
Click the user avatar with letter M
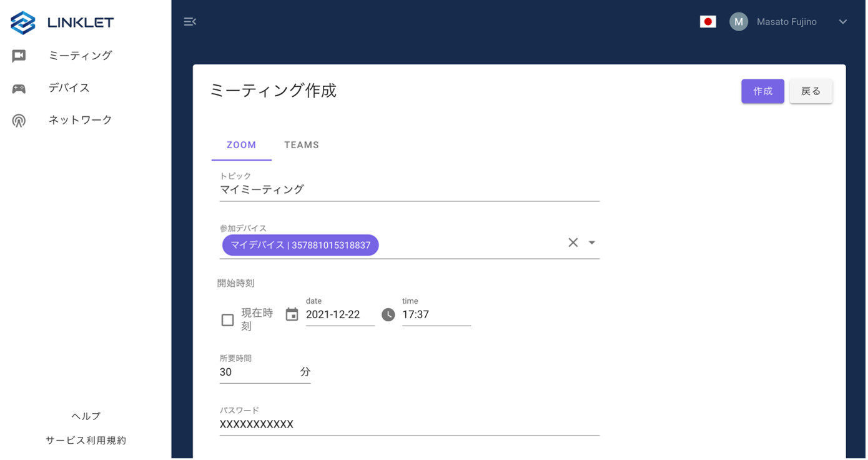[739, 22]
